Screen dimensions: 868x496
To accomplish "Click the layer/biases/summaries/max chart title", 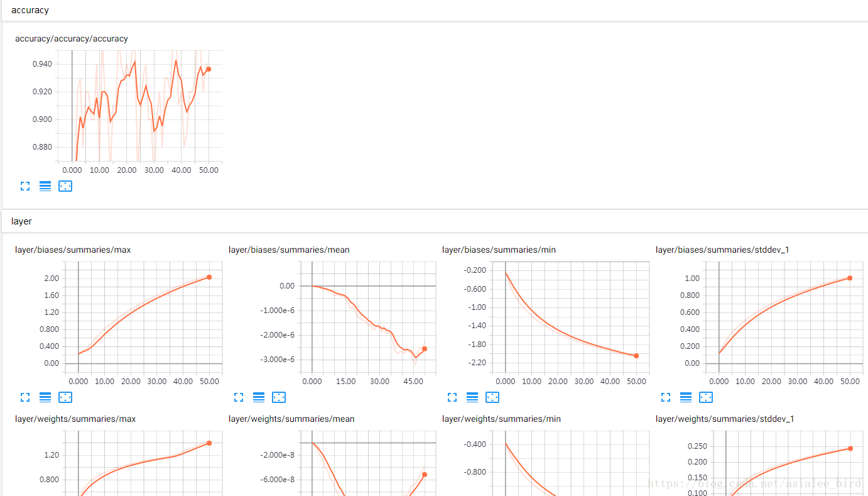I will (73, 250).
